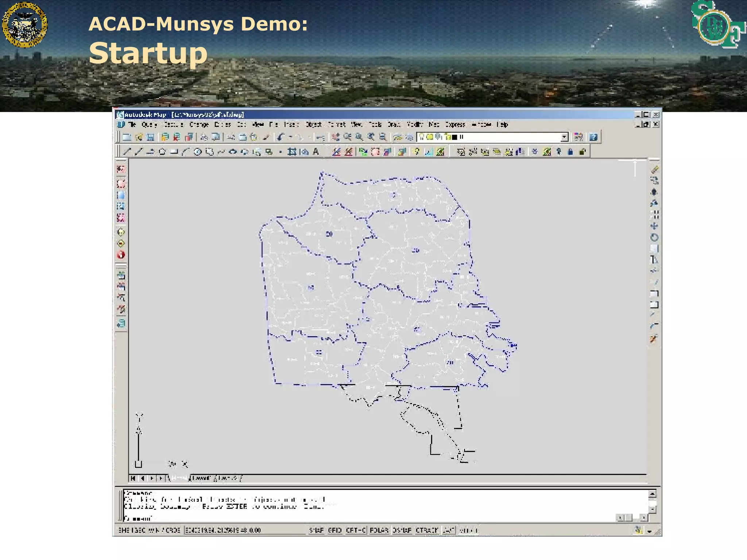Image resolution: width=747 pixels, height=560 pixels.
Task: Open the Change menu
Action: point(199,124)
